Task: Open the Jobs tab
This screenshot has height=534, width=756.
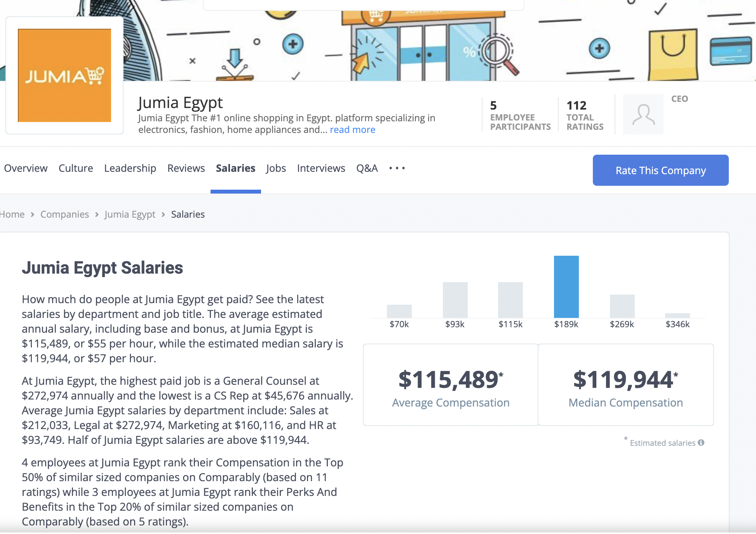Action: point(276,168)
